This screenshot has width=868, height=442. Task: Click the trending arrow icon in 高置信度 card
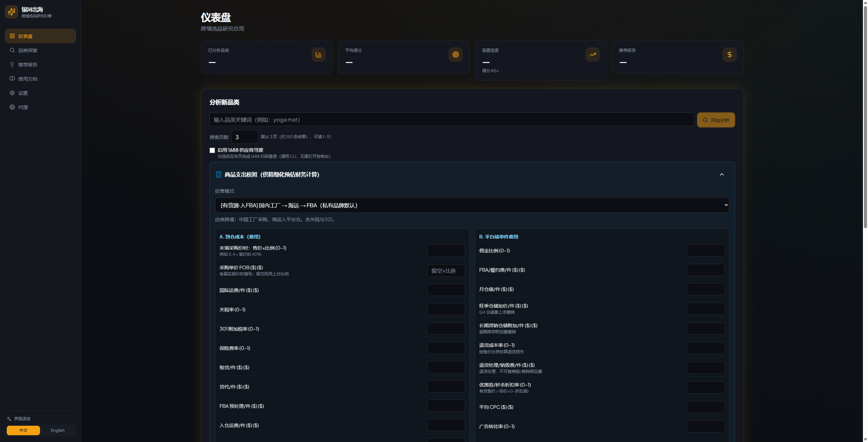[592, 55]
